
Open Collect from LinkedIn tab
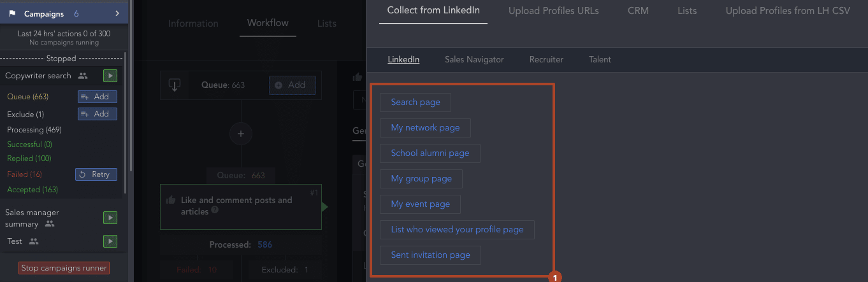pyautogui.click(x=433, y=10)
